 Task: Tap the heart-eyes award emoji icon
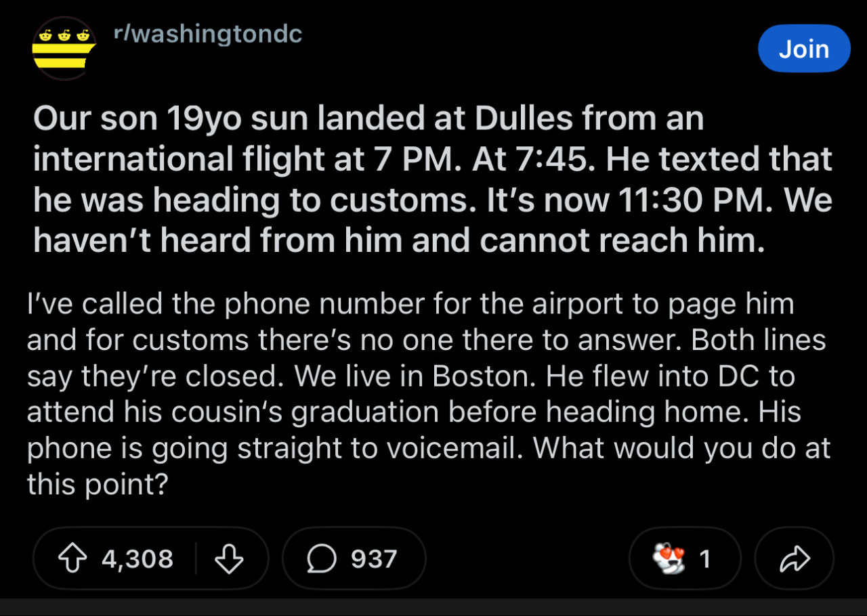669,559
